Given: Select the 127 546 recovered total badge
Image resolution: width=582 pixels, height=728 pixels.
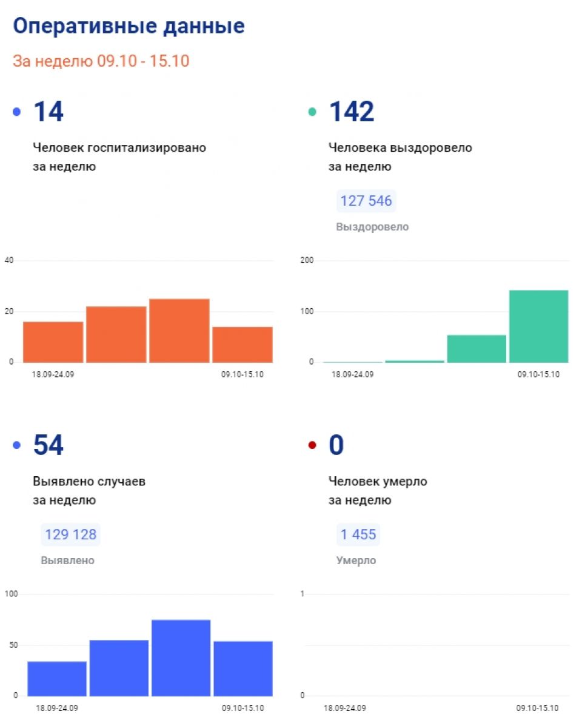Looking at the screenshot, I should [366, 201].
